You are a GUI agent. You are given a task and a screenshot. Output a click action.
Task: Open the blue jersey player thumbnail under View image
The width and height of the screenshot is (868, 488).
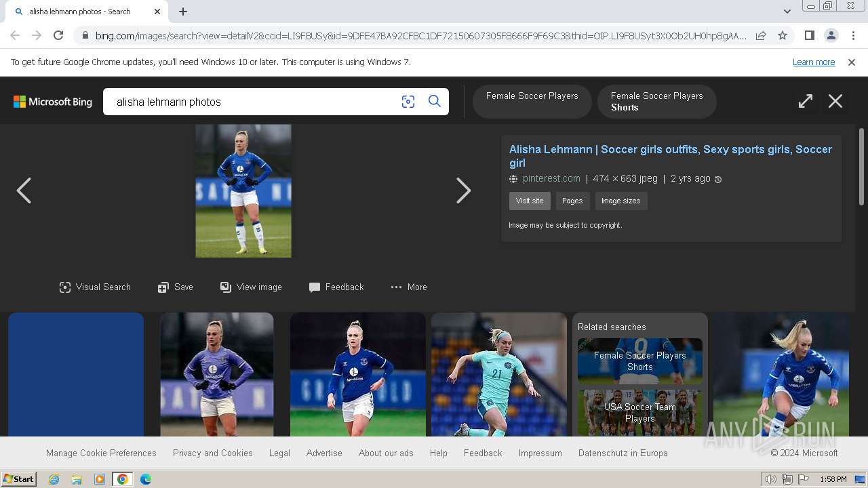point(358,374)
